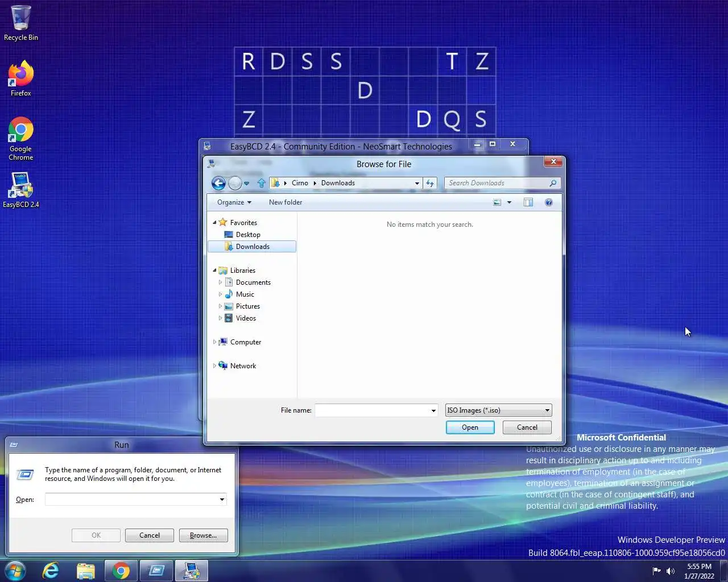Viewport: 728px width, 582px height.
Task: Create a New folder
Action: pos(286,202)
